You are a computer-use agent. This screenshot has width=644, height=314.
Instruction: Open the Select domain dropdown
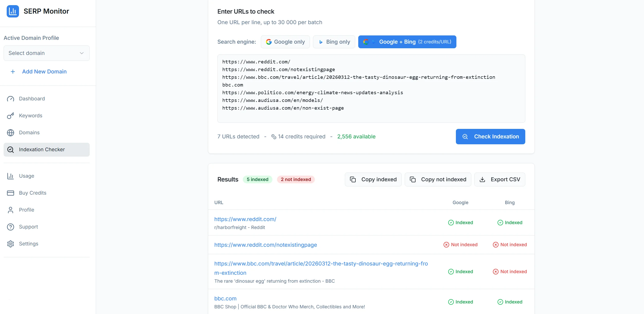tap(47, 53)
